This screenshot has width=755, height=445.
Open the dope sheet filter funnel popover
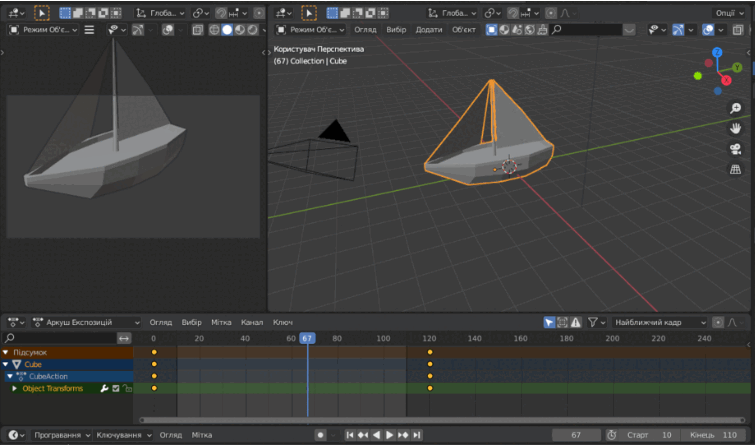click(596, 322)
